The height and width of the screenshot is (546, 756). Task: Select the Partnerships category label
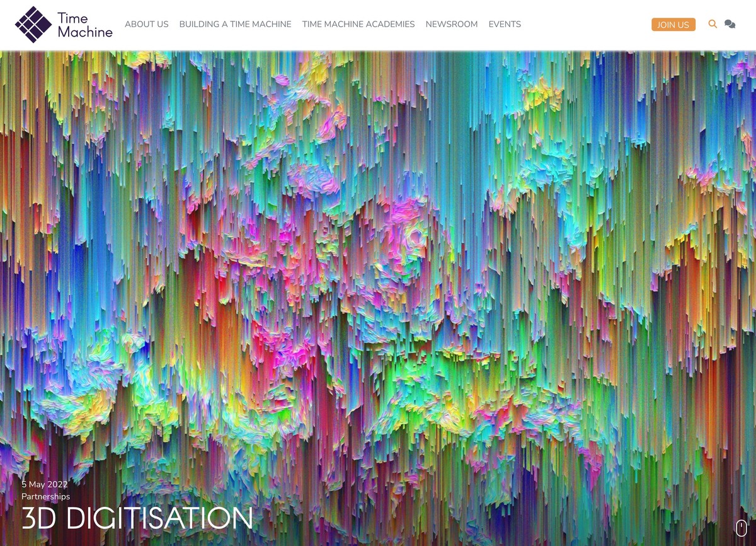(x=45, y=496)
